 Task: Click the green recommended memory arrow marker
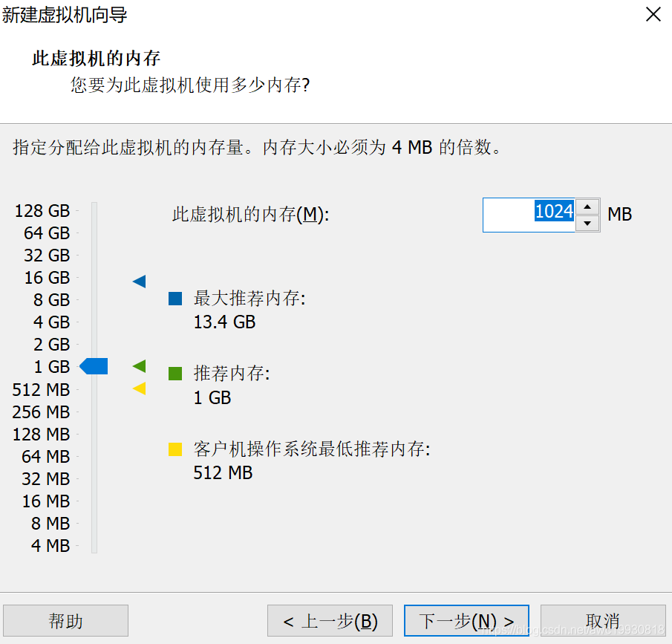[x=140, y=366]
